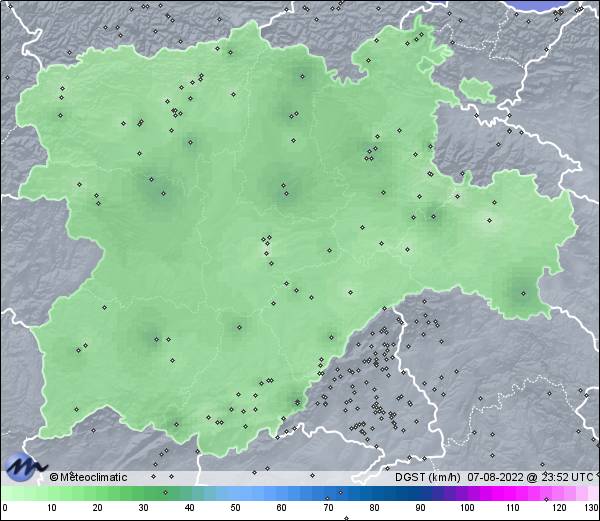Click the 23:52 UTC time stamp
This screenshot has height=521, width=600.
pyautogui.click(x=565, y=477)
